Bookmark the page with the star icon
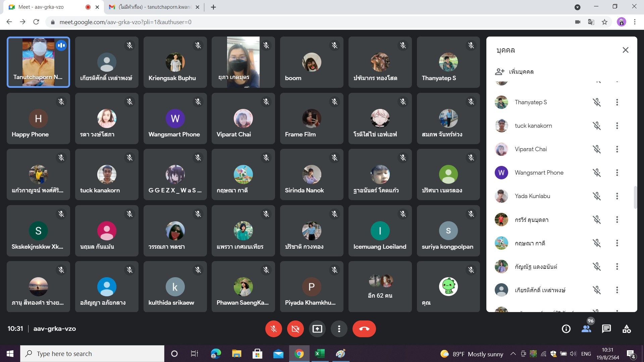Image resolution: width=644 pixels, height=362 pixels. click(604, 22)
